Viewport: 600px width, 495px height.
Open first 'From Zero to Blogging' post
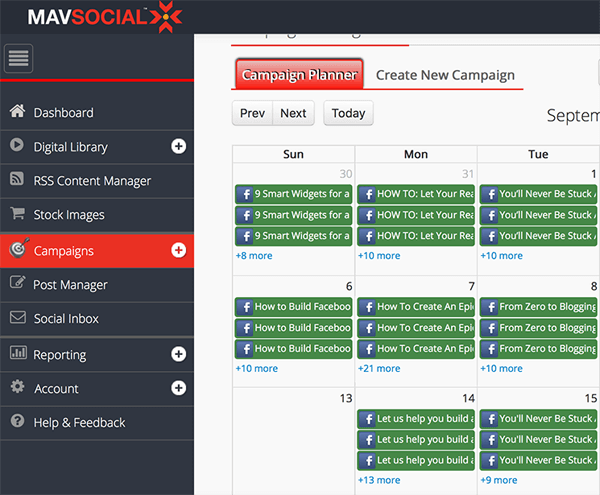[538, 307]
